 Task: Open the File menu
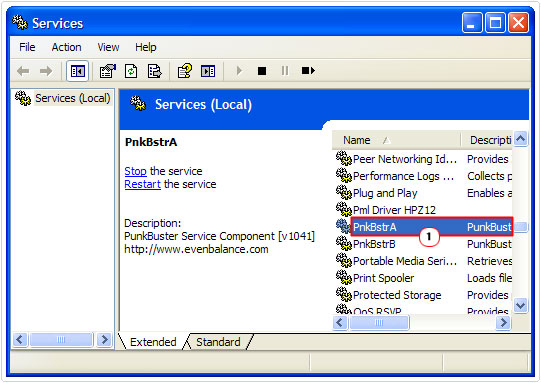click(x=27, y=47)
